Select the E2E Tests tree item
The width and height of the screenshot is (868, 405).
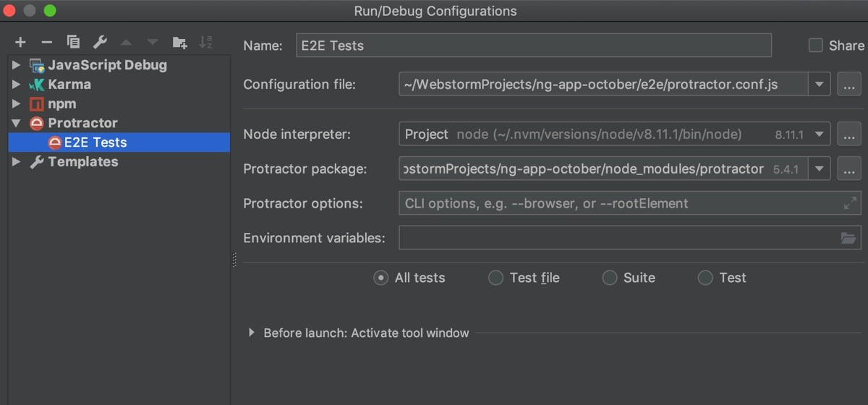click(119, 142)
